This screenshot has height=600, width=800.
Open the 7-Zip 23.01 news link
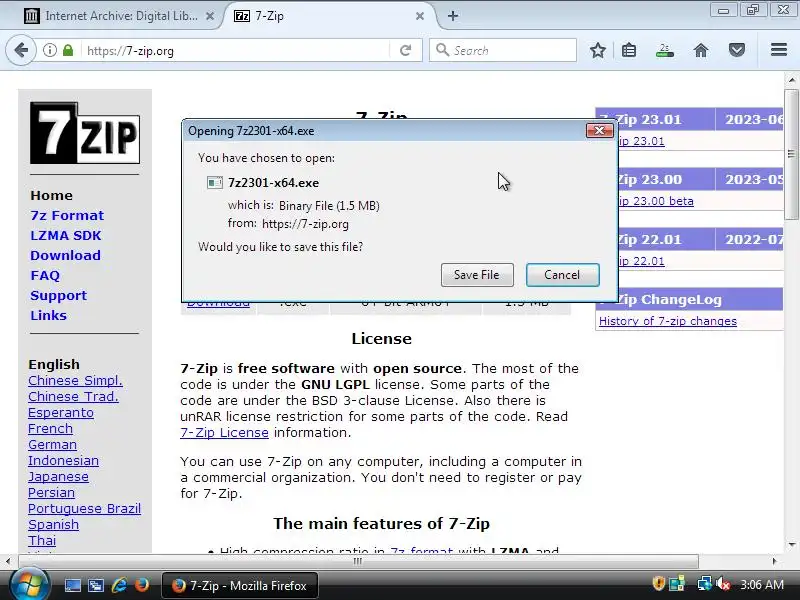pyautogui.click(x=641, y=141)
